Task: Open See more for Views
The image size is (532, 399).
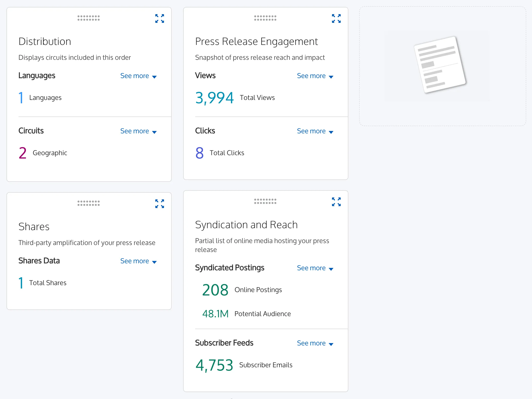Action: click(x=315, y=76)
